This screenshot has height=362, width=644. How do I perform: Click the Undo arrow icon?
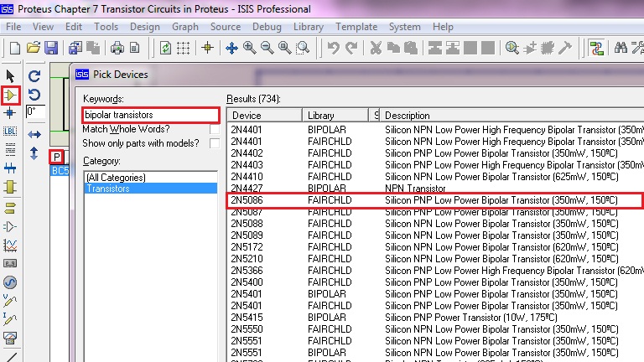pos(333,48)
